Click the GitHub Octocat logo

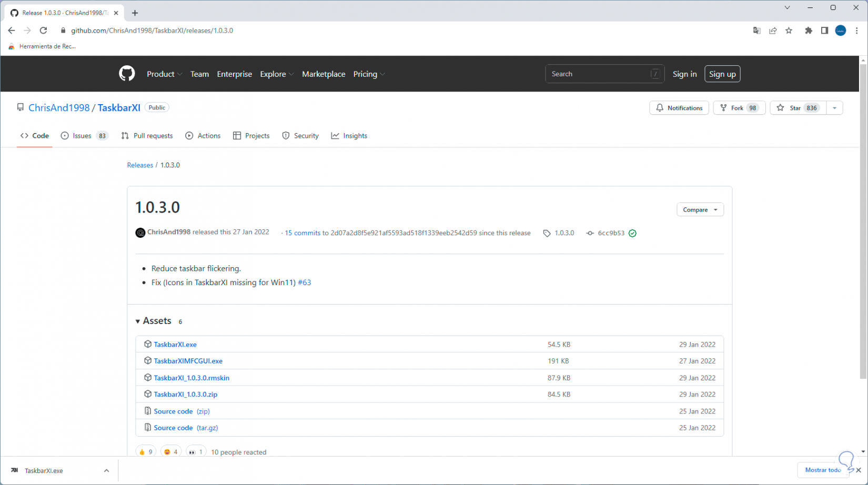click(x=127, y=74)
